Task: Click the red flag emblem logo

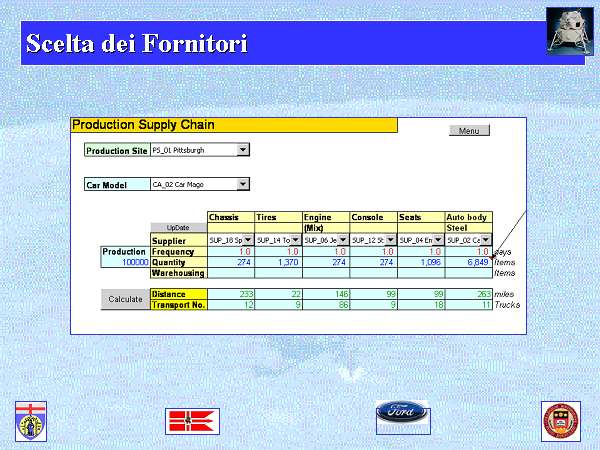Action: pos(192,421)
